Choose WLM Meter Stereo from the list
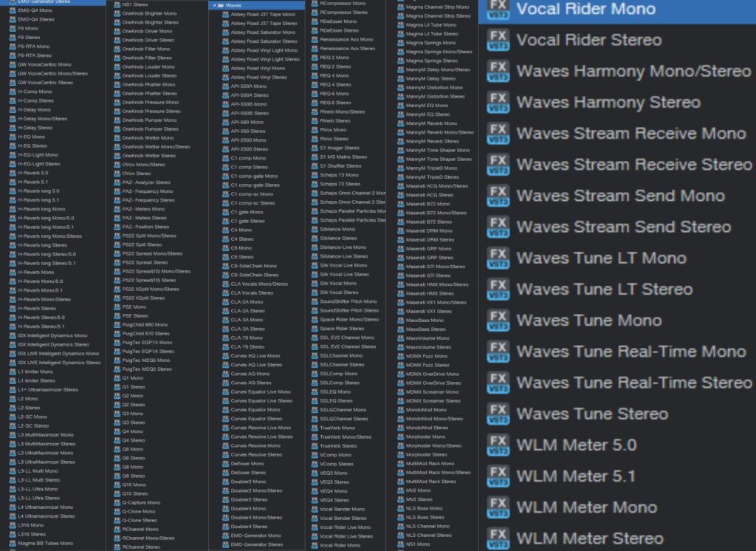This screenshot has height=551, width=756. pyautogui.click(x=589, y=538)
